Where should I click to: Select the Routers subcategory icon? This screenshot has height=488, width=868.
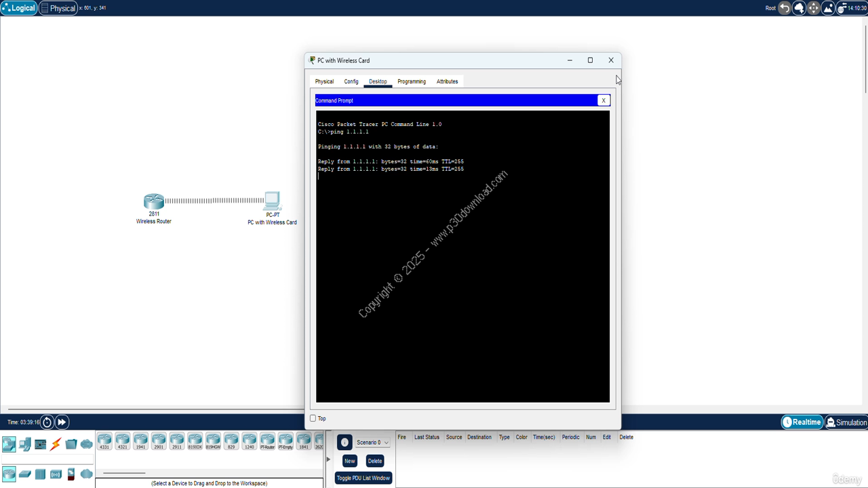click(9, 474)
